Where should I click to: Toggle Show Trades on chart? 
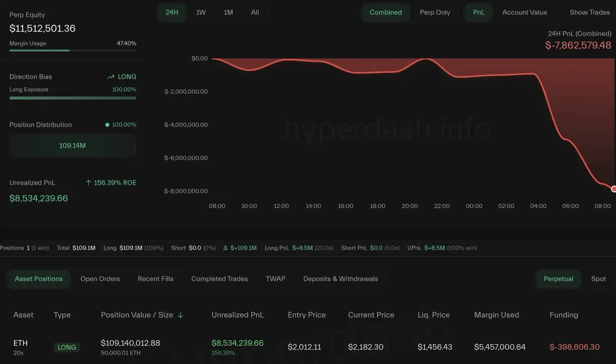click(589, 12)
